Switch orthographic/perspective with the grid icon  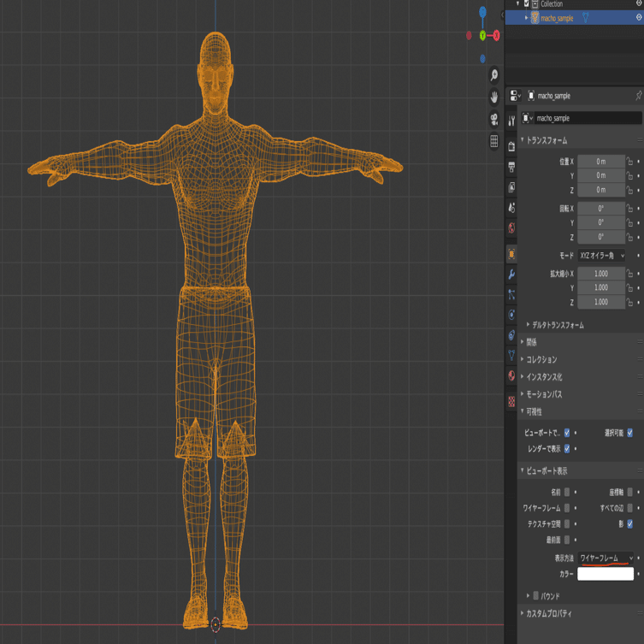pyautogui.click(x=494, y=142)
